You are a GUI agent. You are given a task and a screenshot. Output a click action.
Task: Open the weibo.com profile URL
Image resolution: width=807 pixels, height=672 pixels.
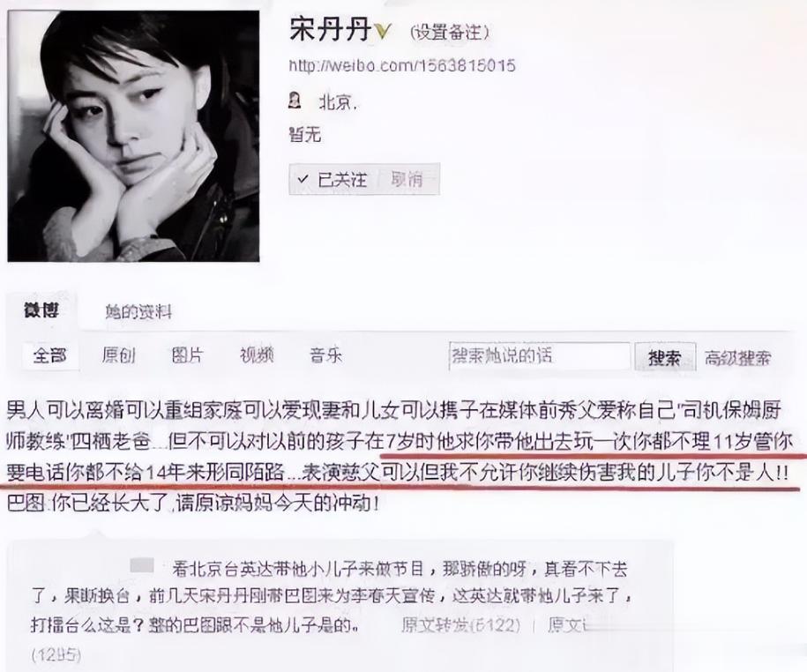point(402,65)
